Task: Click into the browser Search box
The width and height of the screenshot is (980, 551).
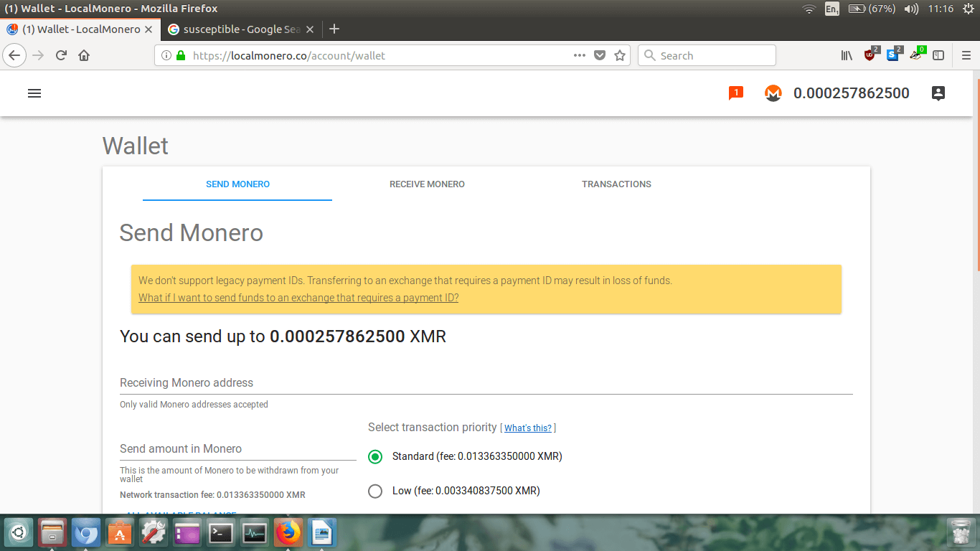Action: (x=707, y=55)
